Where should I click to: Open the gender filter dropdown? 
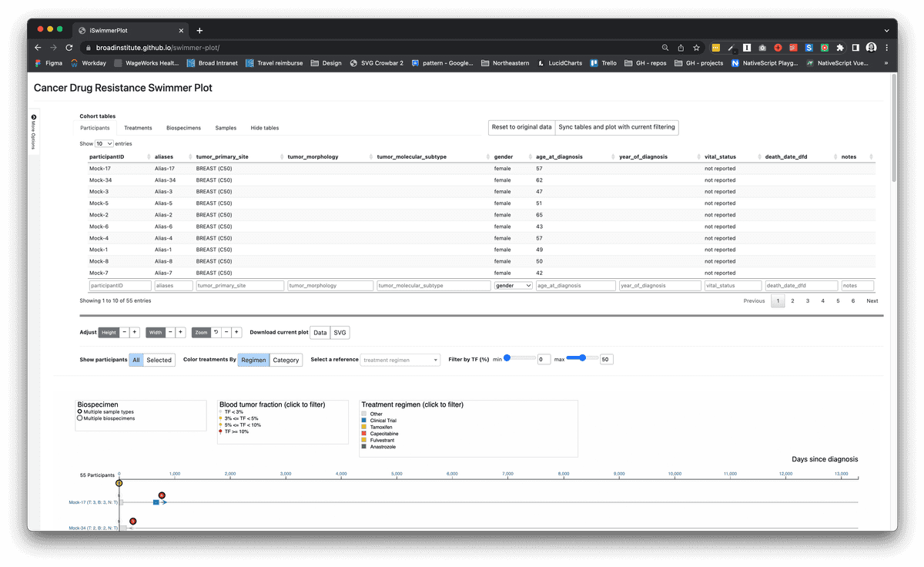coord(514,286)
